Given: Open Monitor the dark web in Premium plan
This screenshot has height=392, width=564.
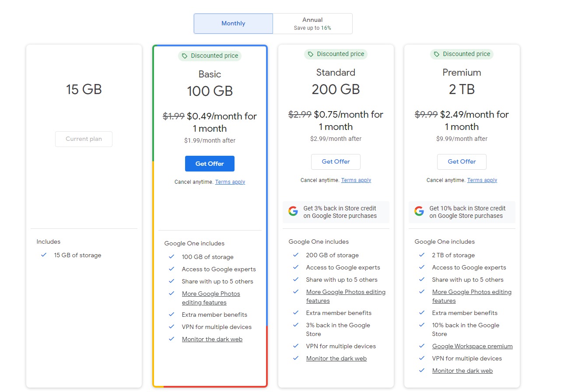Looking at the screenshot, I should coord(462,371).
